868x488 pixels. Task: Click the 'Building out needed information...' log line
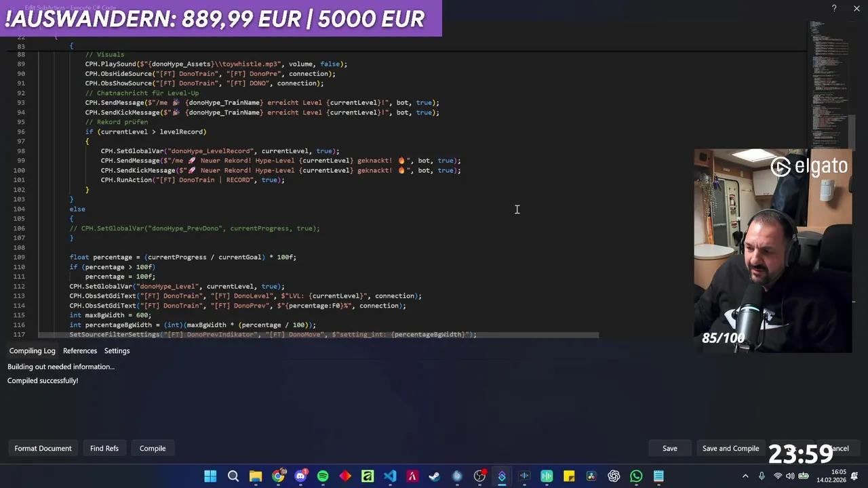pyautogui.click(x=61, y=367)
